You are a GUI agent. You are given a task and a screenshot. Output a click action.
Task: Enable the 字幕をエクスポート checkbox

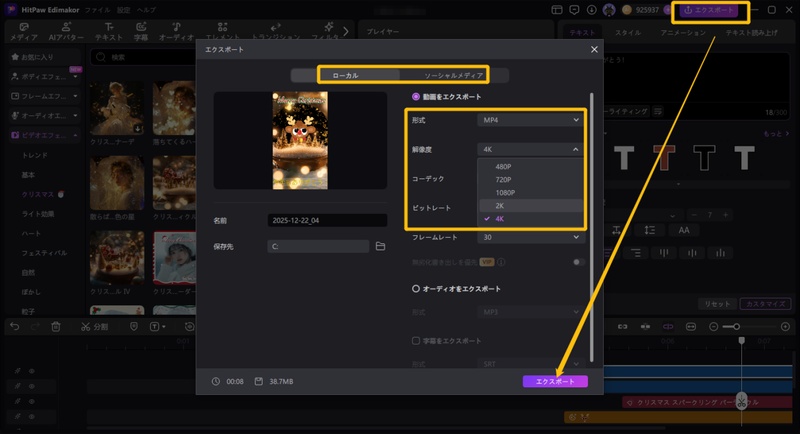[x=416, y=341]
